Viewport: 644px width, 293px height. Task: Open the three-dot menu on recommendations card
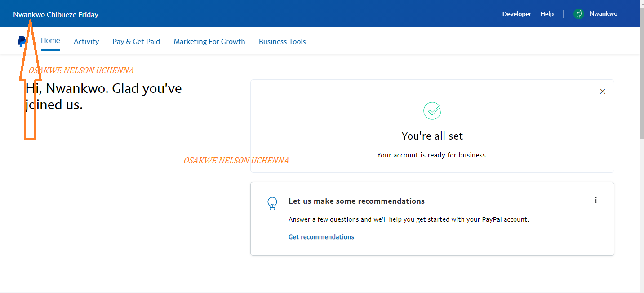[596, 200]
